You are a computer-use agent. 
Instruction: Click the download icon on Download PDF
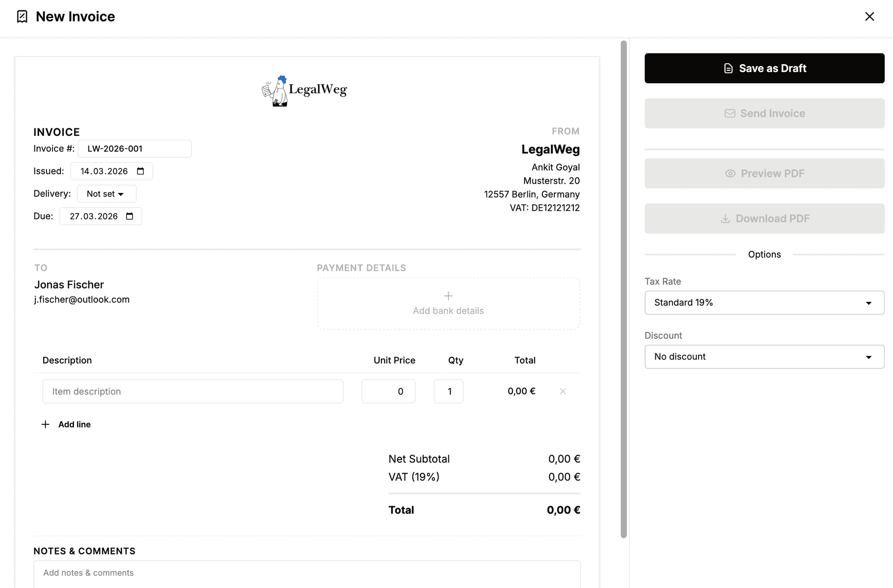(725, 218)
